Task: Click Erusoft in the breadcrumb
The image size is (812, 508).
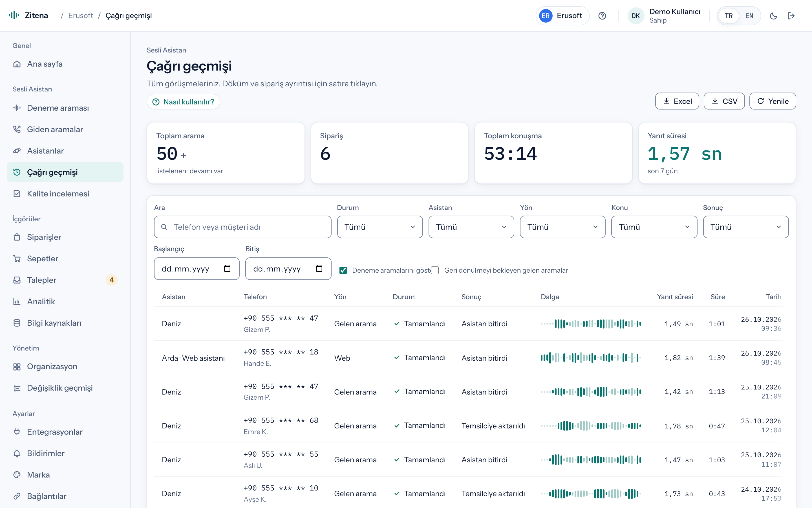Action: point(81,16)
